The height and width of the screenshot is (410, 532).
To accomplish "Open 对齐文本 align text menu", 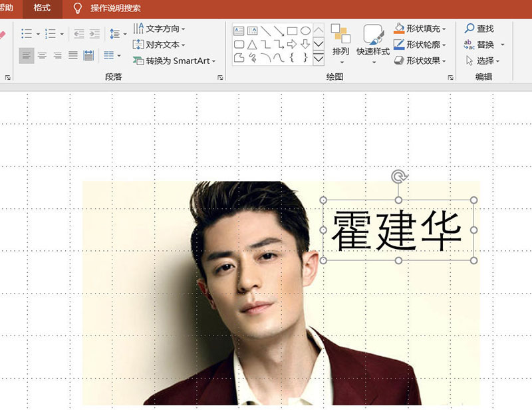I will (x=159, y=45).
